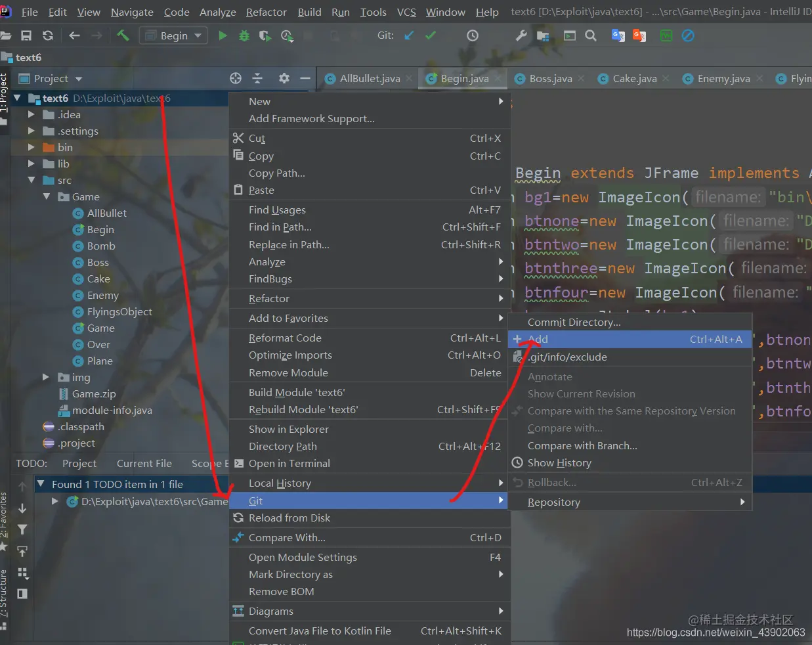Expand the lib folder arrow
Screen dimensions: 812x645
pos(32,164)
